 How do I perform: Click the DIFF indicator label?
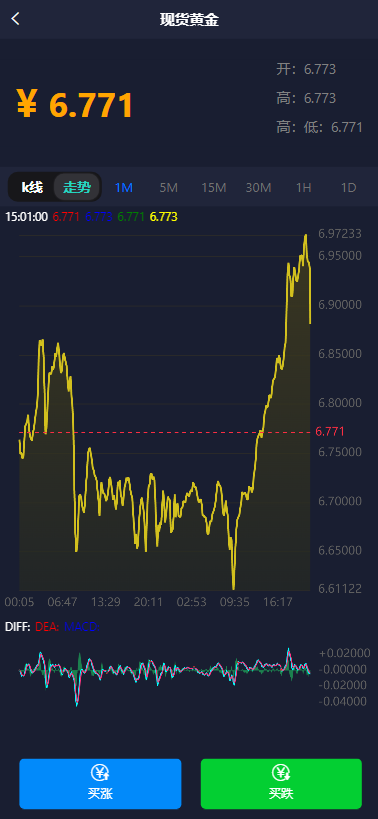[17, 627]
